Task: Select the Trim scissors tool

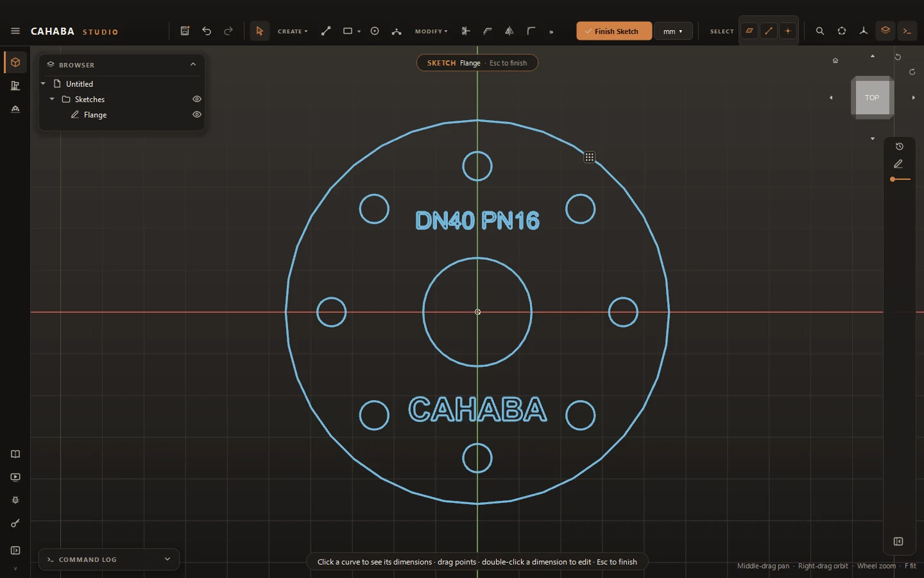Action: 466,31
